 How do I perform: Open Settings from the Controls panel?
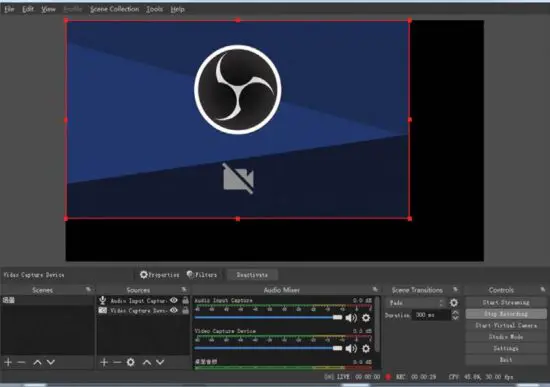pyautogui.click(x=506, y=348)
